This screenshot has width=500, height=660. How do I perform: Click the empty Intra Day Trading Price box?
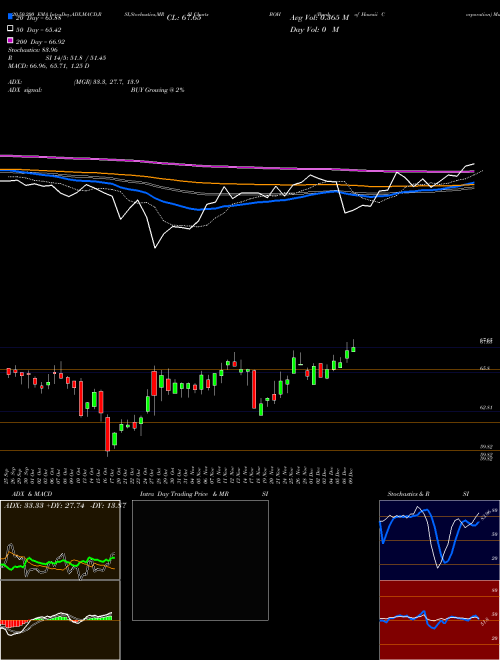200,560
